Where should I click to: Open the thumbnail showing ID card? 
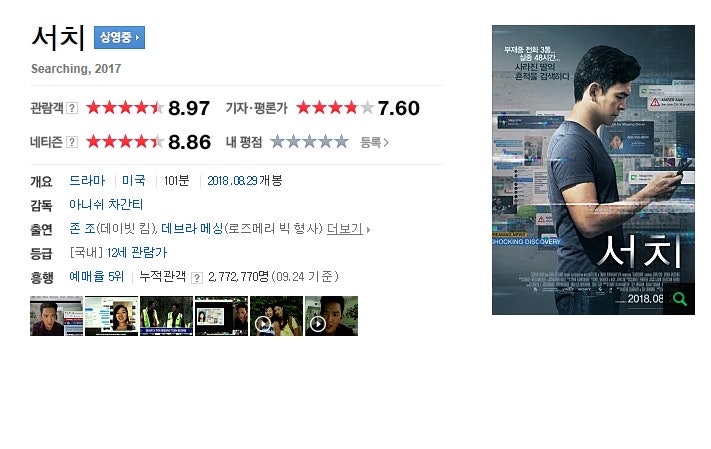pyautogui.click(x=221, y=316)
